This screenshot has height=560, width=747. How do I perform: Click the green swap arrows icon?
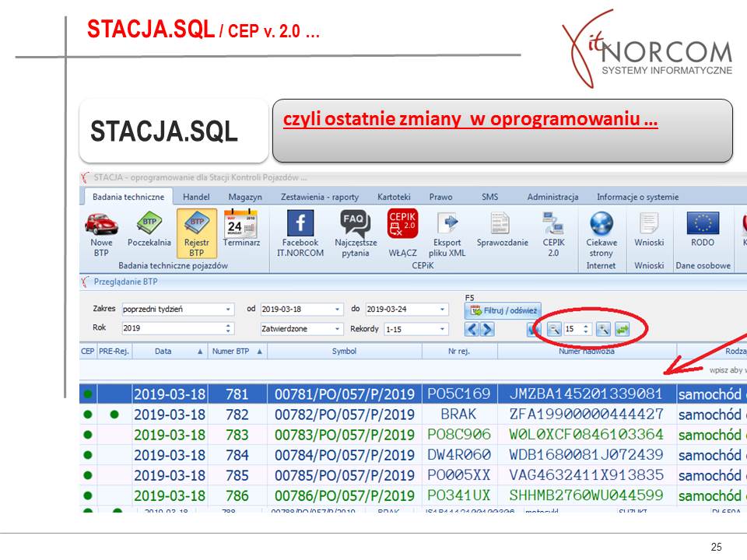622,329
